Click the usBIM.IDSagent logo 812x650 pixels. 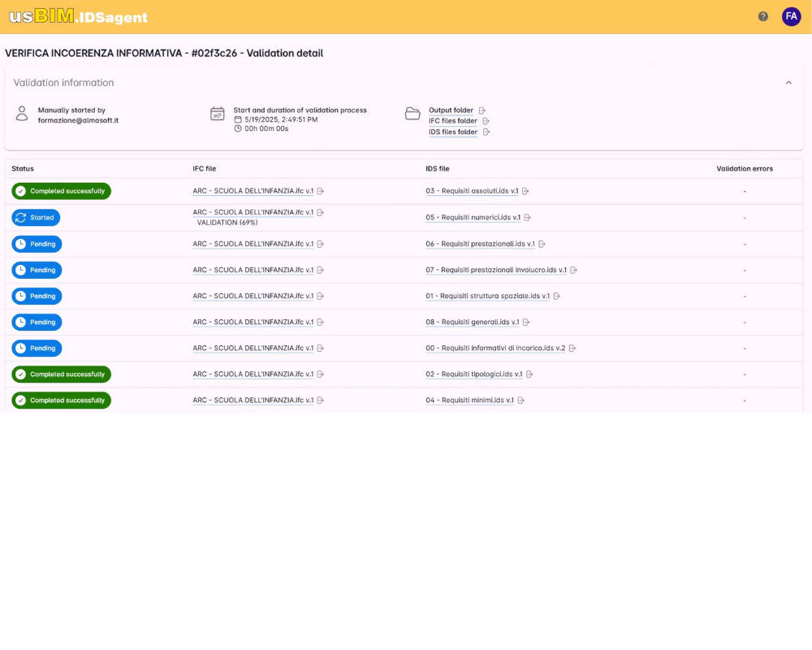point(78,16)
